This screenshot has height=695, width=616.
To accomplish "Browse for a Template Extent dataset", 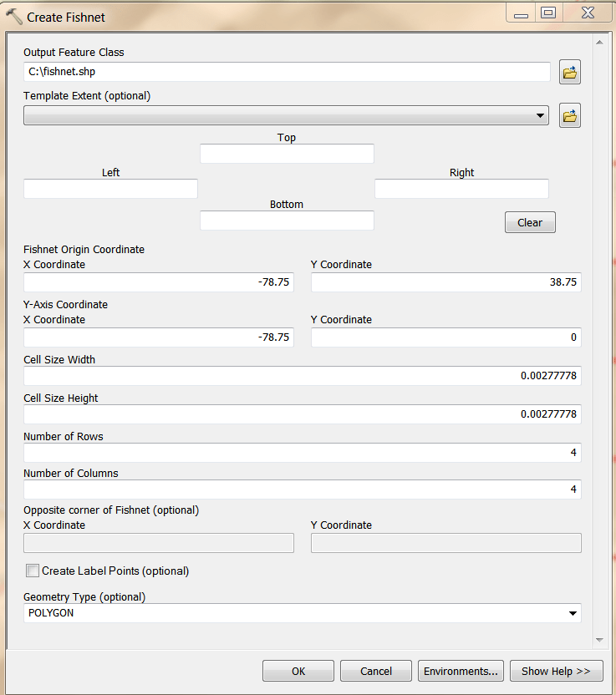I will (x=569, y=115).
